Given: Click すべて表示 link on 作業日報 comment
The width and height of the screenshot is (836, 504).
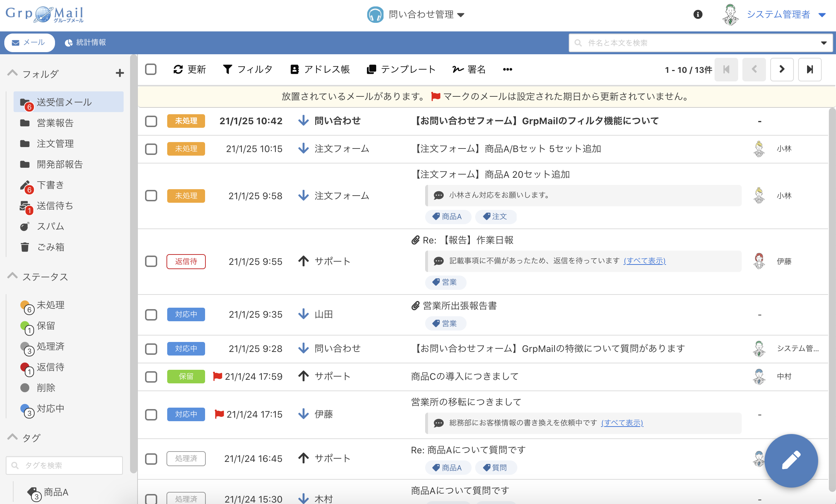Looking at the screenshot, I should tap(645, 261).
